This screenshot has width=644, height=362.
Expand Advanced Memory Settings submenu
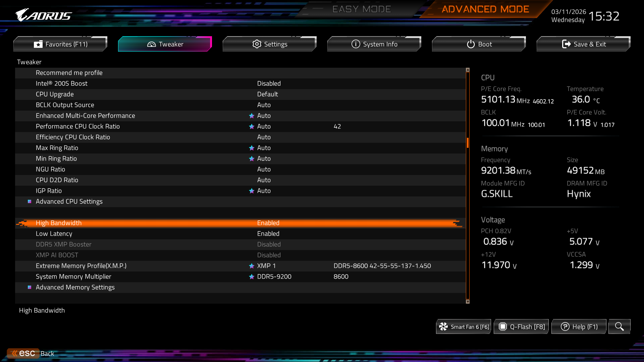tap(75, 287)
